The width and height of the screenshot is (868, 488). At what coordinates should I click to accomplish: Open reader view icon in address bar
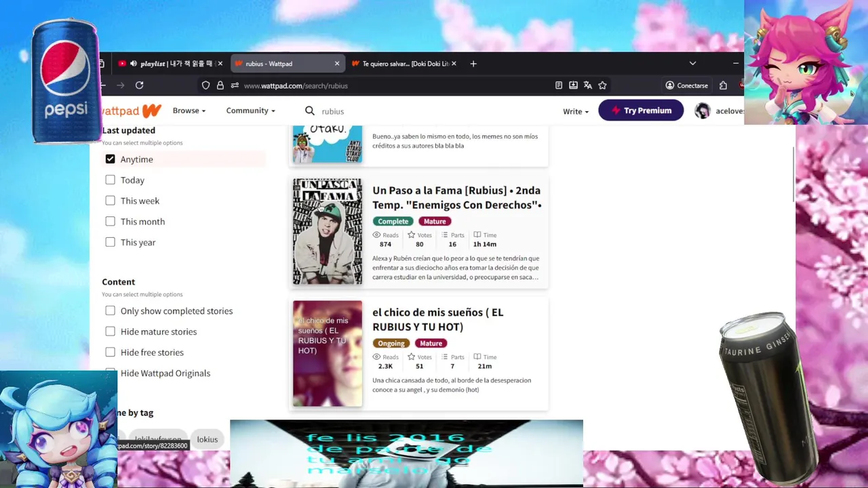pos(558,85)
